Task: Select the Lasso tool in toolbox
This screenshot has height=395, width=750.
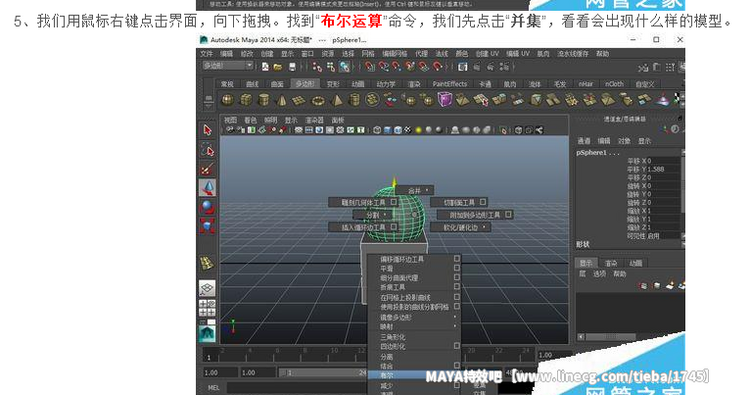Action: (x=207, y=150)
